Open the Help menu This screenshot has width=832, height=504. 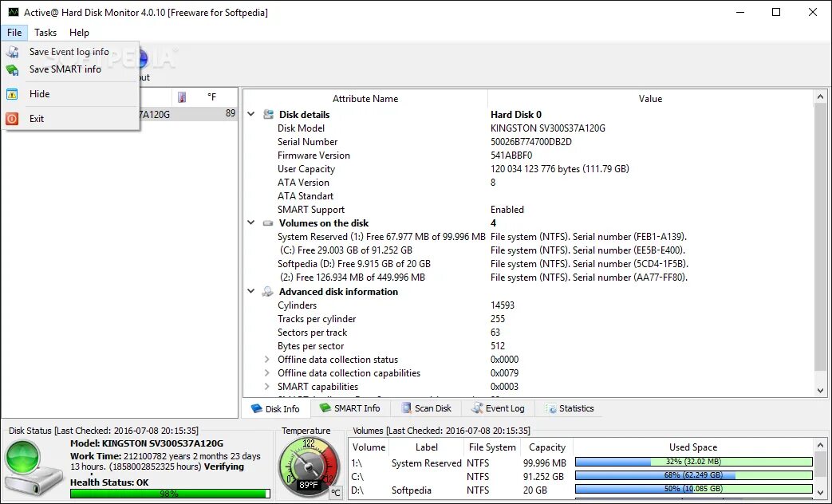click(x=79, y=33)
